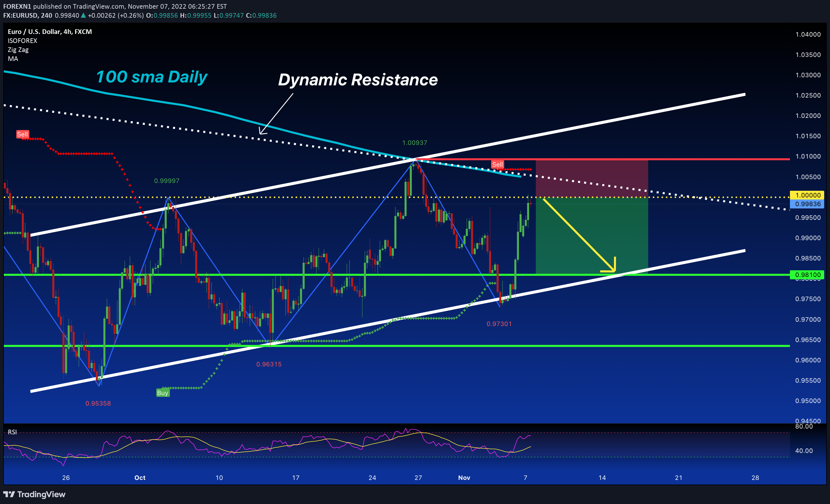
Task: Click the ISOFOREX indicator label
Action: point(23,41)
